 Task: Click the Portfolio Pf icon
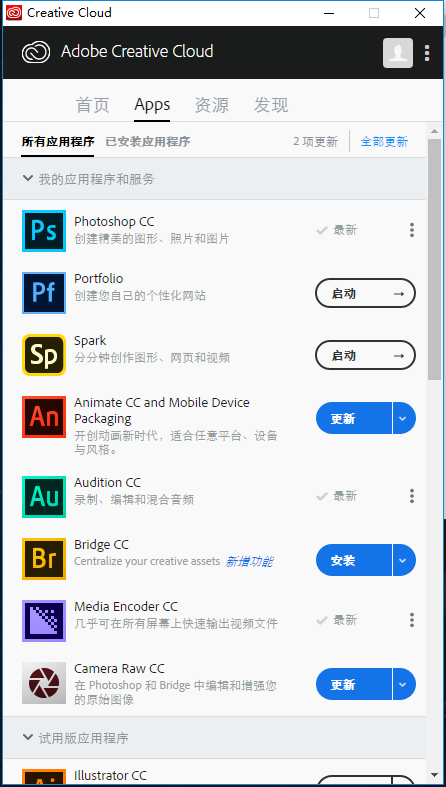pos(44,293)
